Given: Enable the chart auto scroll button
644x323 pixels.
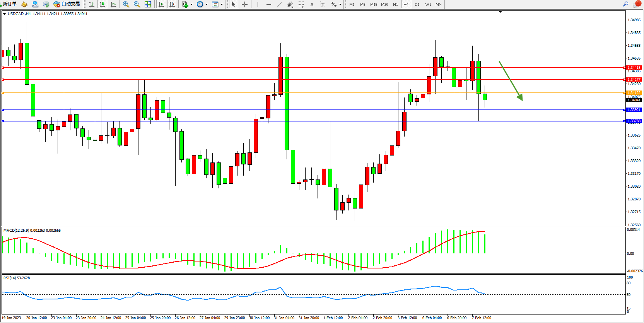Looking at the screenshot, I should [x=161, y=4].
